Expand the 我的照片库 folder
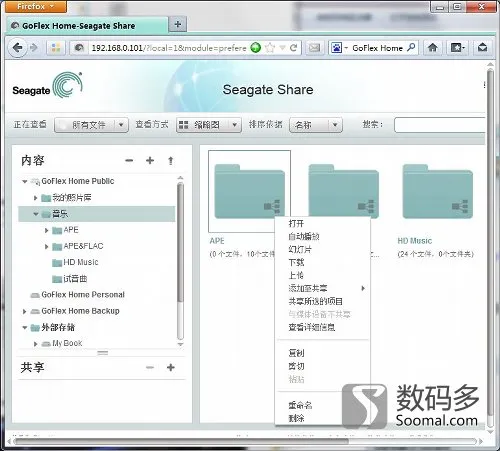The width and height of the screenshot is (500, 451). pos(35,198)
